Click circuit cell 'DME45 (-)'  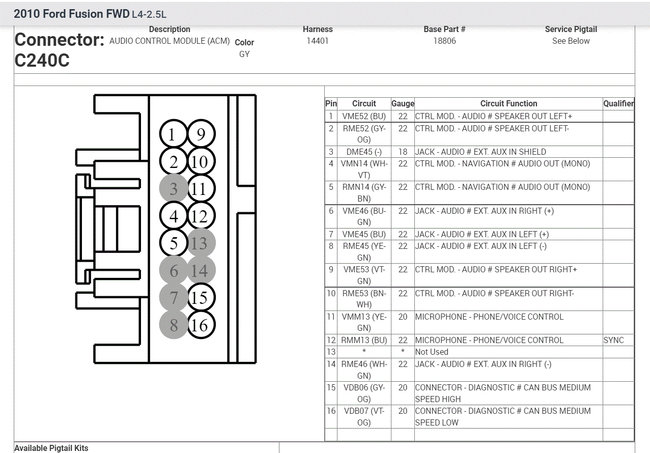364,152
